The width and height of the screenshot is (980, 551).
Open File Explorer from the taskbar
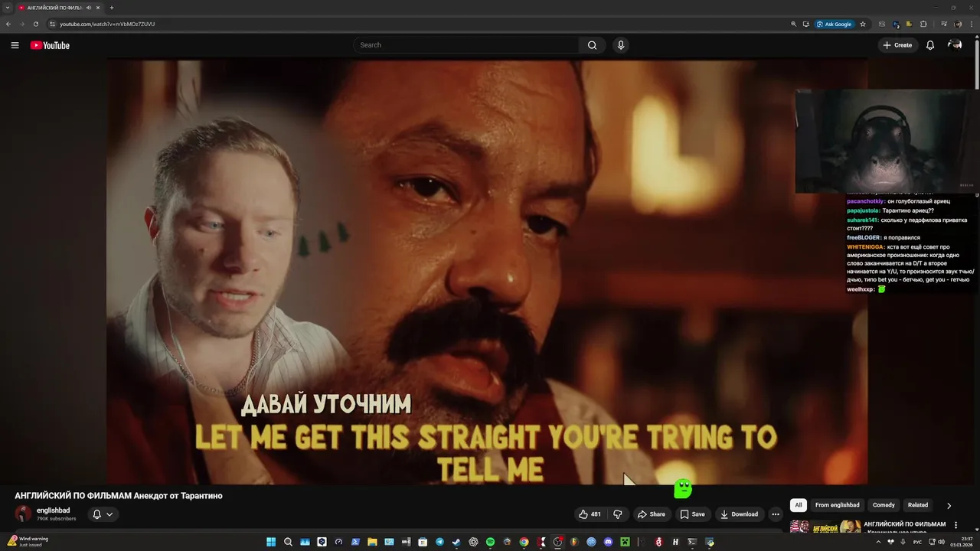pyautogui.click(x=373, y=542)
